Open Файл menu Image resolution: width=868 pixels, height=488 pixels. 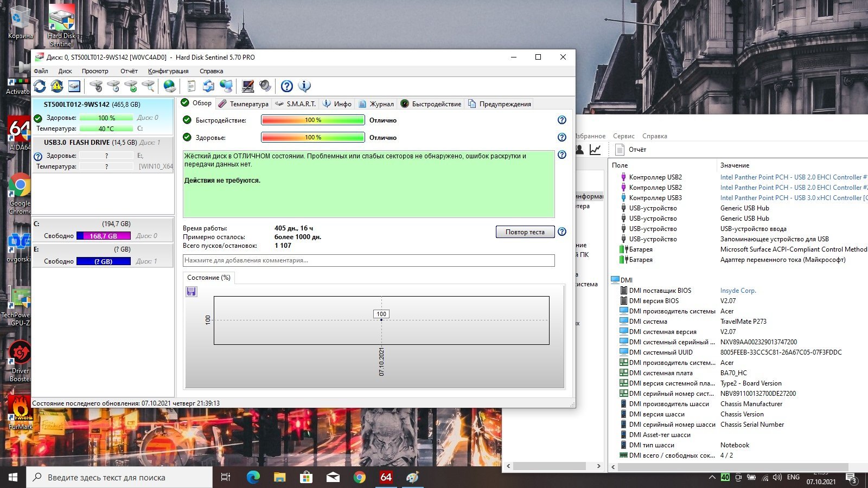coord(41,71)
